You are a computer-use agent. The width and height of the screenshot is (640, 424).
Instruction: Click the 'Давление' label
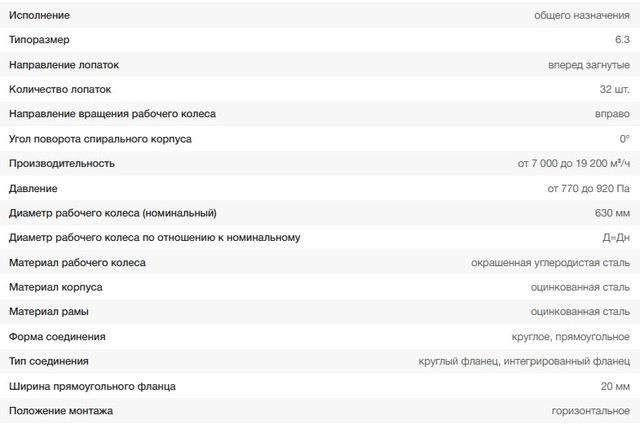[33, 188]
